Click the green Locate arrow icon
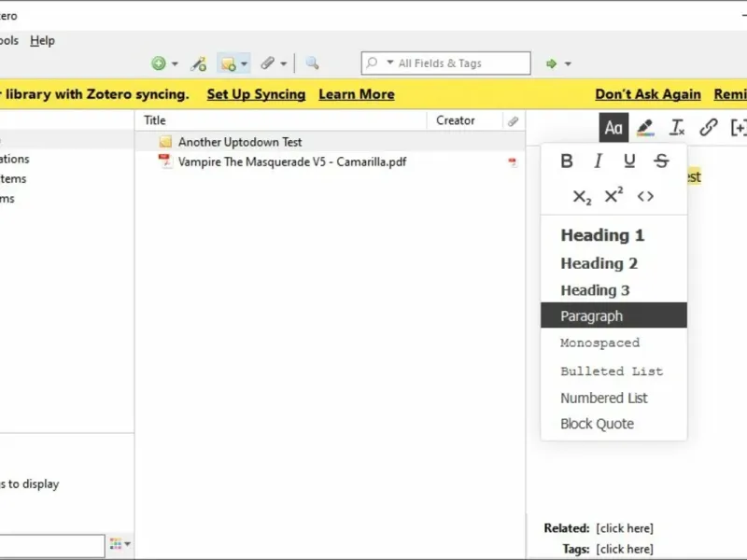 [x=551, y=63]
